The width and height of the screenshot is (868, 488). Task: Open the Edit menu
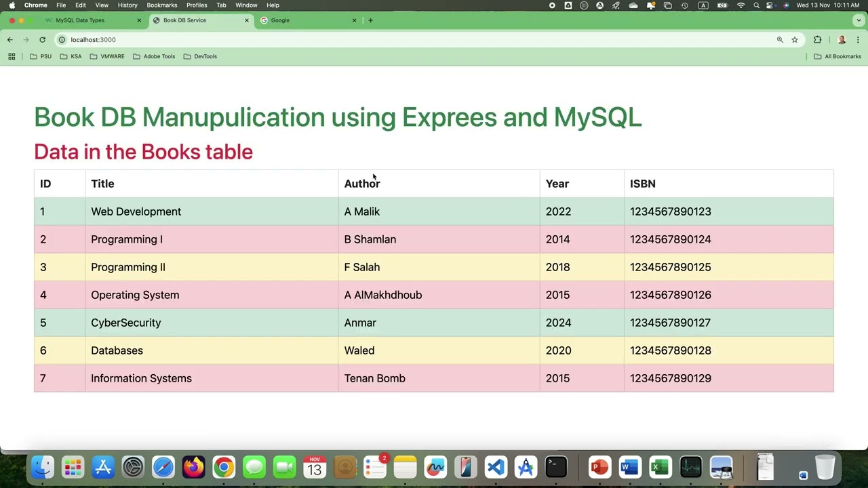81,5
